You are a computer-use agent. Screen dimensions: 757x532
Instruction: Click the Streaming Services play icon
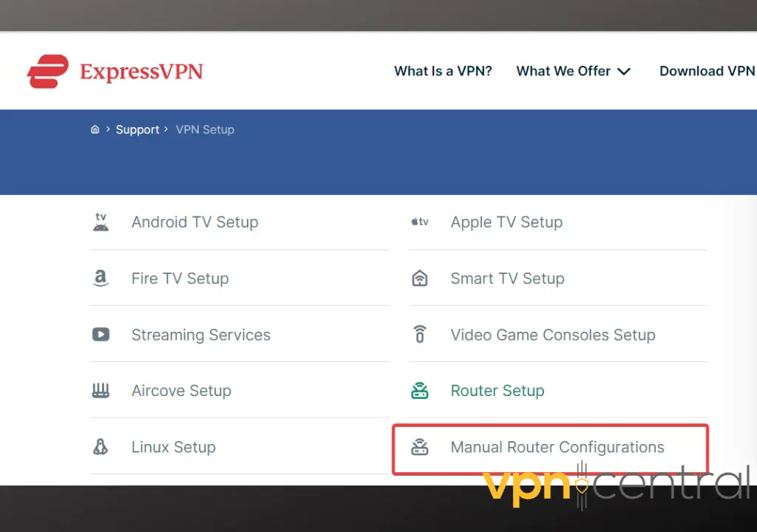pos(101,335)
